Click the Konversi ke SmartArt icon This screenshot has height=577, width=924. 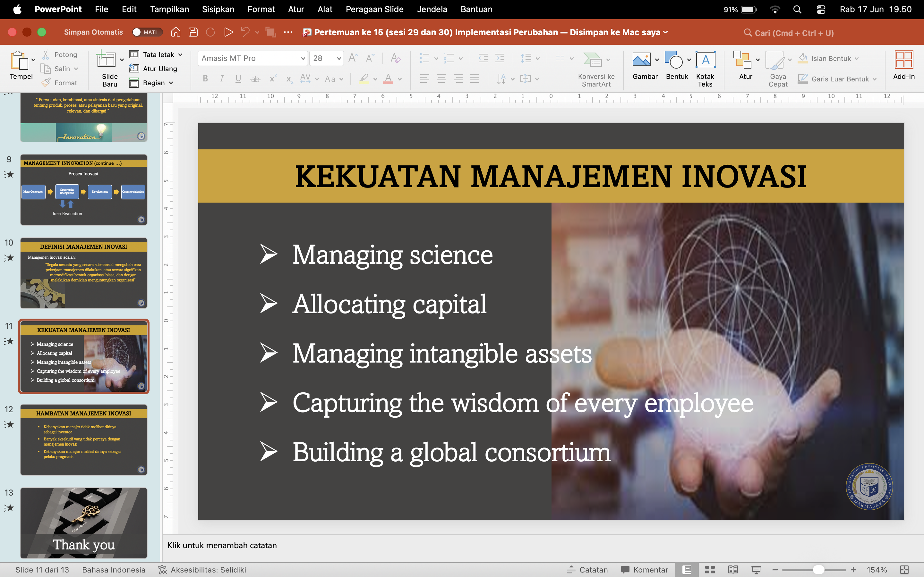pos(592,60)
